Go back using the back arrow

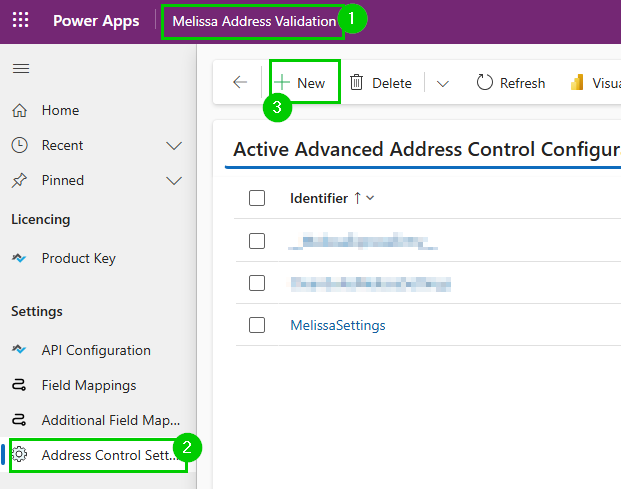(240, 82)
